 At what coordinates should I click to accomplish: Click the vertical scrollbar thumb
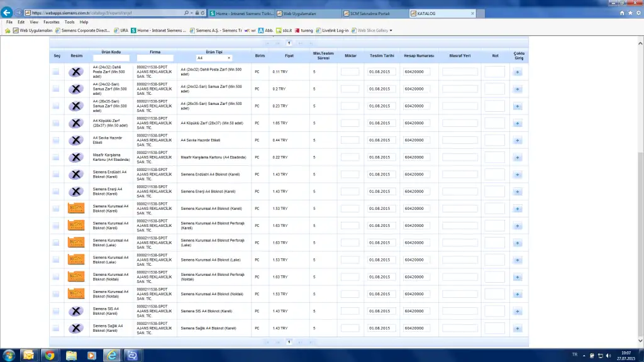point(640,243)
